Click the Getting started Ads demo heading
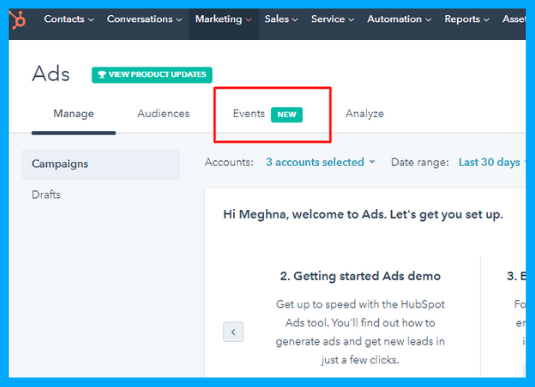 point(360,276)
